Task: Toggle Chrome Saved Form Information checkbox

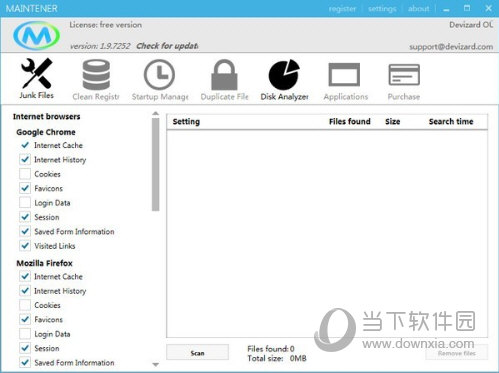Action: [25, 231]
